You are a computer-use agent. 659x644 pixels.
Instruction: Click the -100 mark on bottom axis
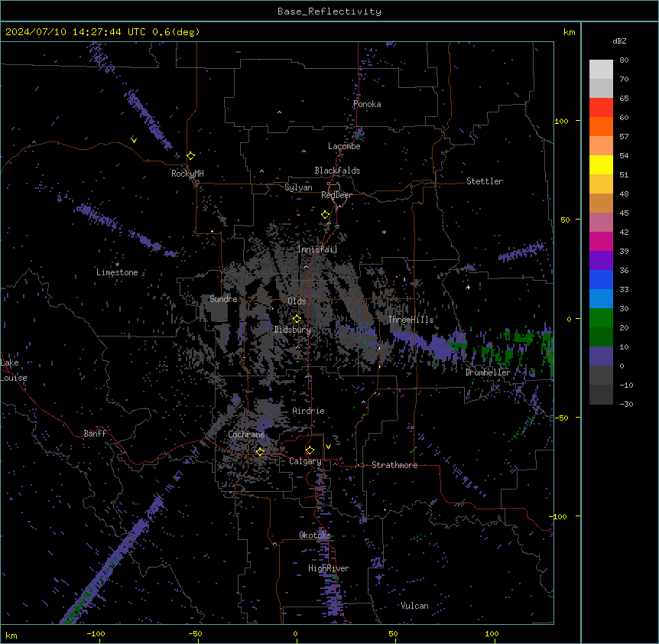tap(96, 633)
